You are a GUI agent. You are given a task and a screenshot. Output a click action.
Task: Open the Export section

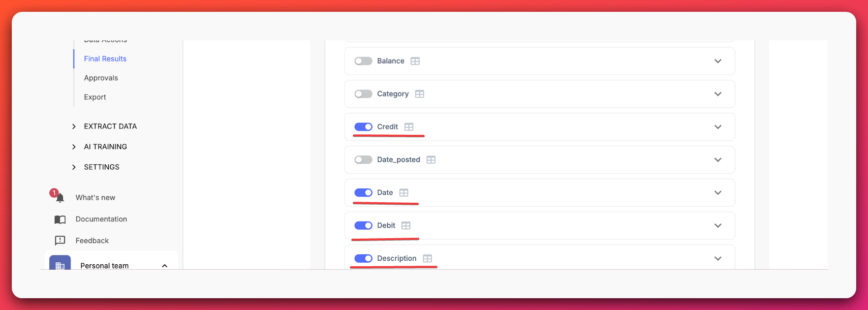94,97
